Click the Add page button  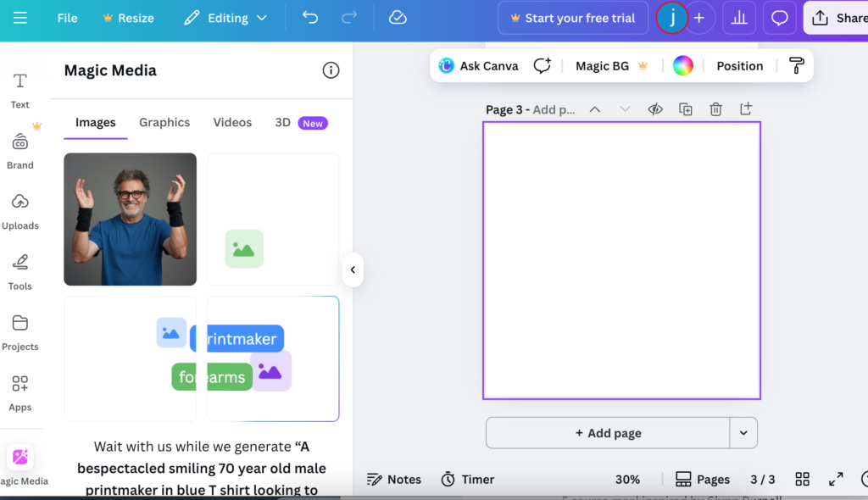(x=608, y=433)
